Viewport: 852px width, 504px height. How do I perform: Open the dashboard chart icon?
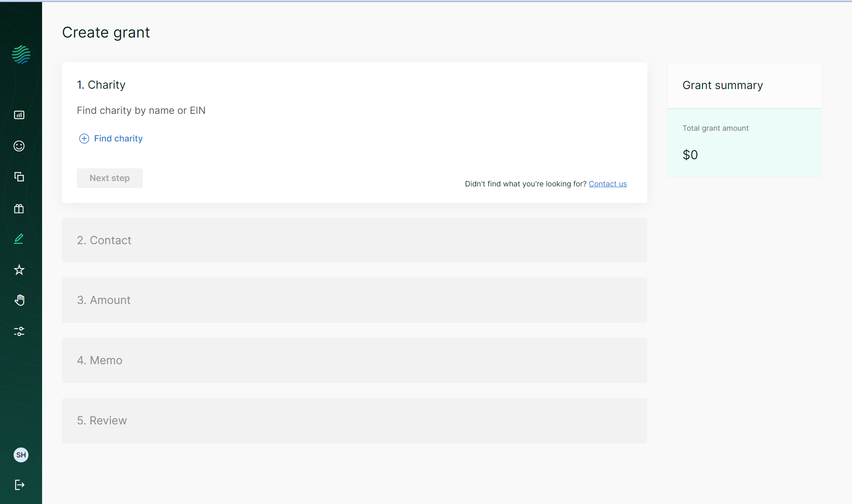point(19,115)
